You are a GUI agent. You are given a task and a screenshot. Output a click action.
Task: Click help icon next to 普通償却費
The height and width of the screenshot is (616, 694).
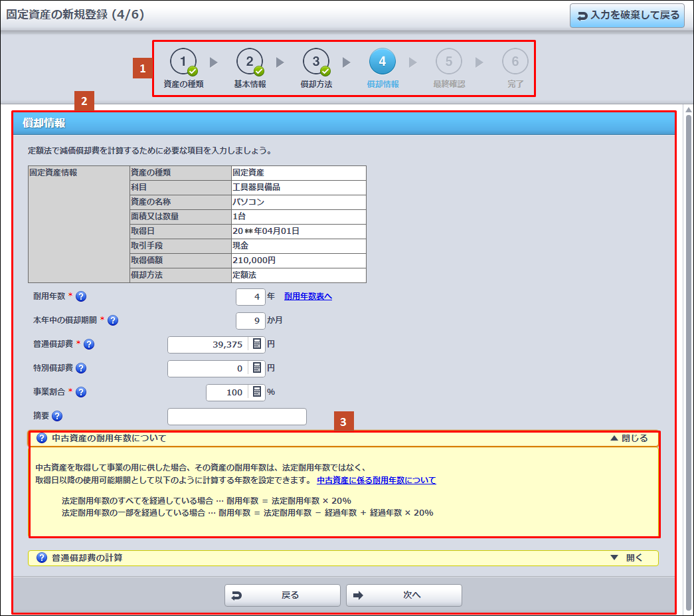(89, 344)
